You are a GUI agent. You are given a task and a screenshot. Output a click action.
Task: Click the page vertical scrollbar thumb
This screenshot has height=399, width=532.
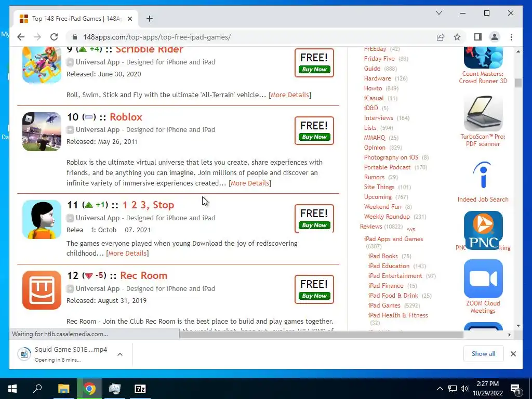tap(518, 83)
